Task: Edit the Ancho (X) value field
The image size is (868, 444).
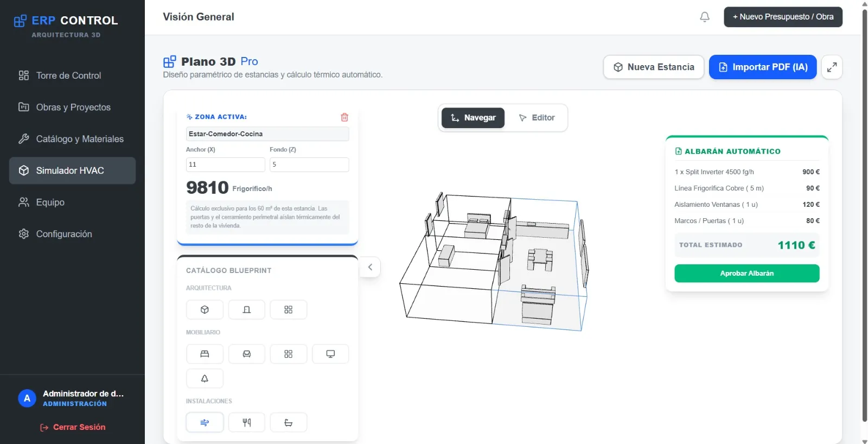Action: click(x=225, y=164)
